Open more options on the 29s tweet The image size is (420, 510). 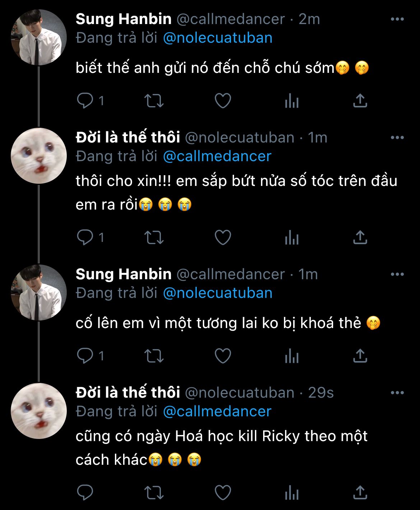pyautogui.click(x=397, y=393)
